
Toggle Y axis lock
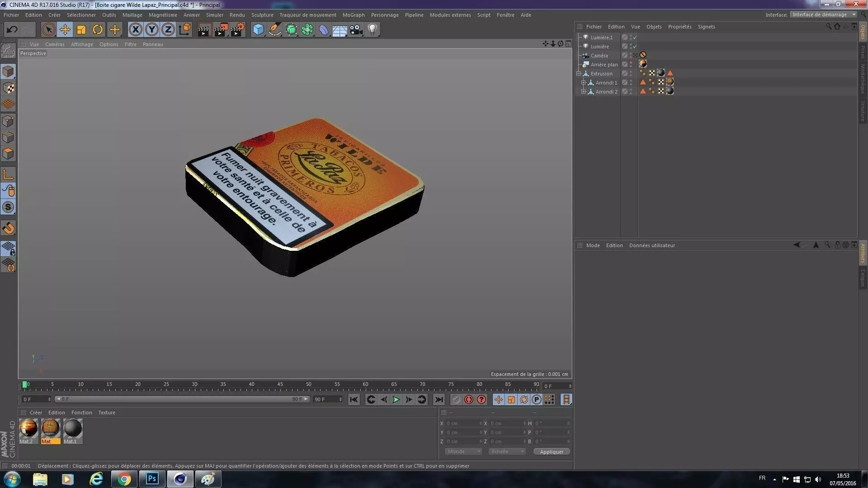coord(152,30)
